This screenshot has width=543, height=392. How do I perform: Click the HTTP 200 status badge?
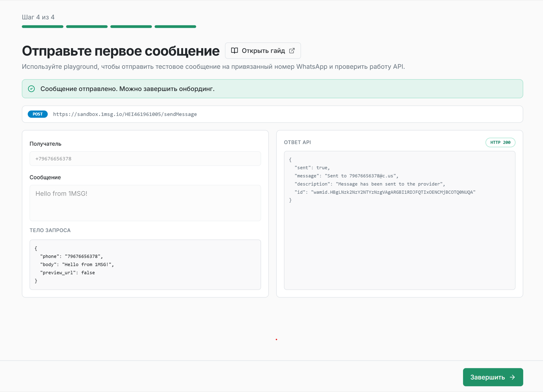pyautogui.click(x=500, y=142)
